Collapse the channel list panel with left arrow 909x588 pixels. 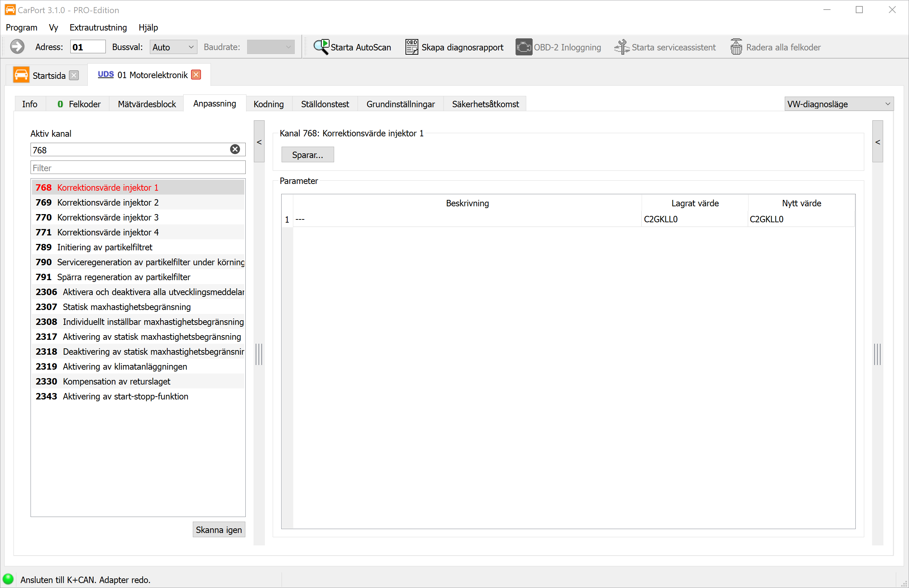coord(259,142)
